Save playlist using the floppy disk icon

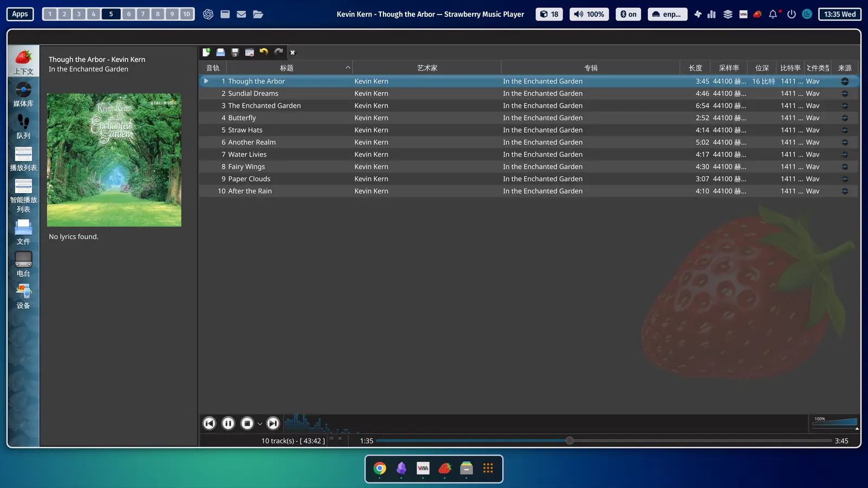click(235, 52)
